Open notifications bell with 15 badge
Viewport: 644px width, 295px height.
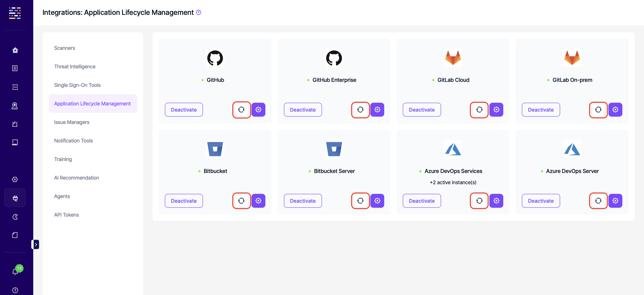click(15, 271)
